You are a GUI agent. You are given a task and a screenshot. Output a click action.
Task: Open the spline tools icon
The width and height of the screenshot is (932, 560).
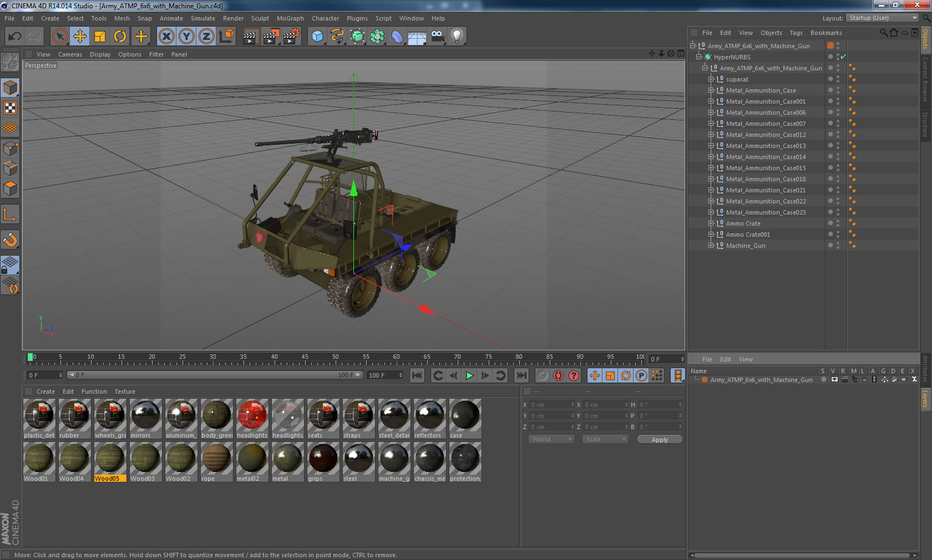[x=337, y=37]
